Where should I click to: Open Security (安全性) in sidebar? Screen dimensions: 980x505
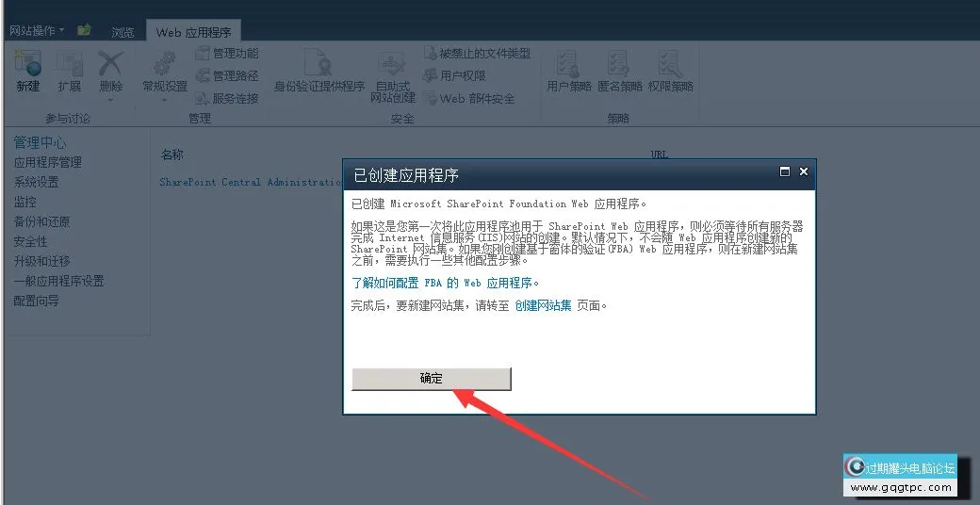30,241
